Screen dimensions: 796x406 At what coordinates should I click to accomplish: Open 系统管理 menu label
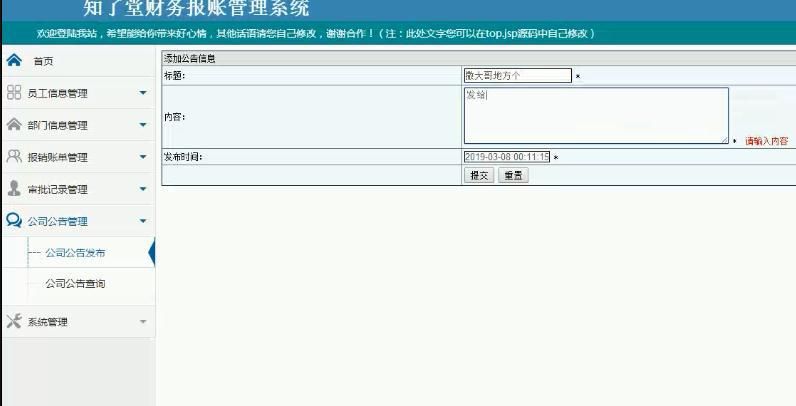point(47,322)
